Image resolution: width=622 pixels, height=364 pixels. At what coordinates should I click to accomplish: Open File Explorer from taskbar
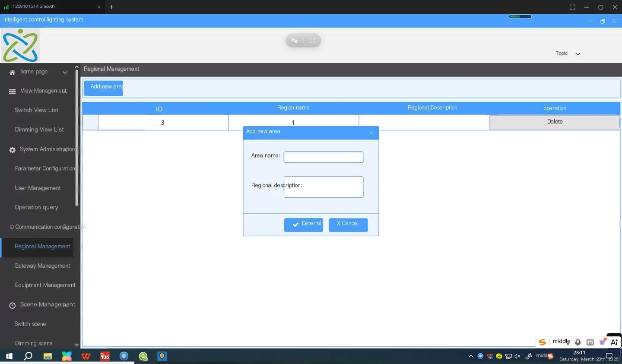click(48, 356)
